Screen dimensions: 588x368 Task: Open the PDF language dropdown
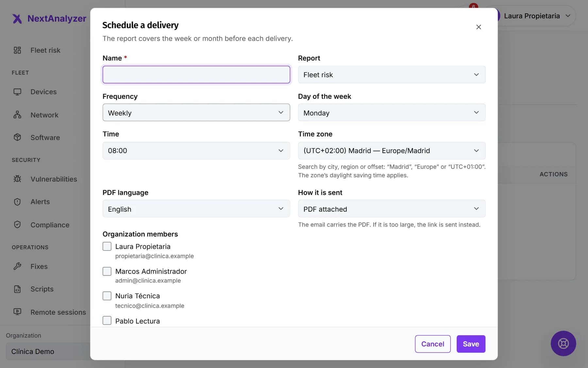196,209
